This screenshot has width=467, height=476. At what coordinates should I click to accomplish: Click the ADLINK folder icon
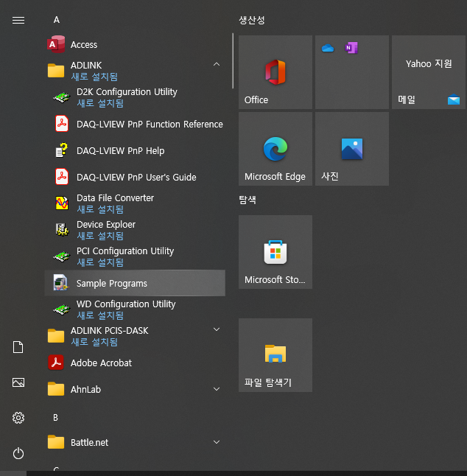(56, 71)
